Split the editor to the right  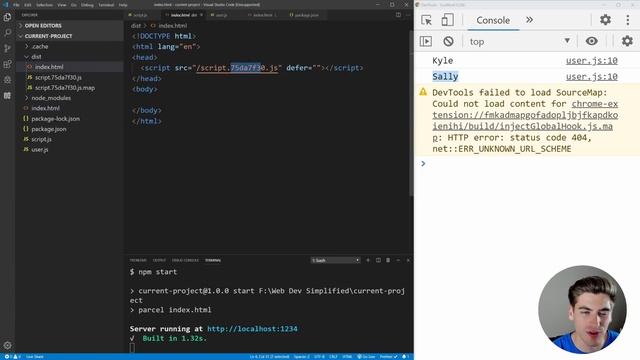tap(398, 15)
